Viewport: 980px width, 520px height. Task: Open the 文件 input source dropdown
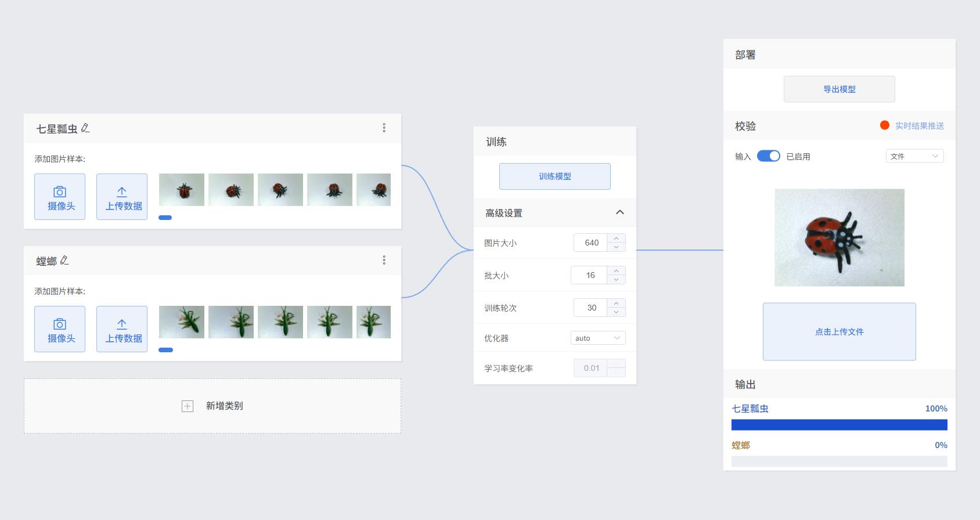(x=914, y=156)
